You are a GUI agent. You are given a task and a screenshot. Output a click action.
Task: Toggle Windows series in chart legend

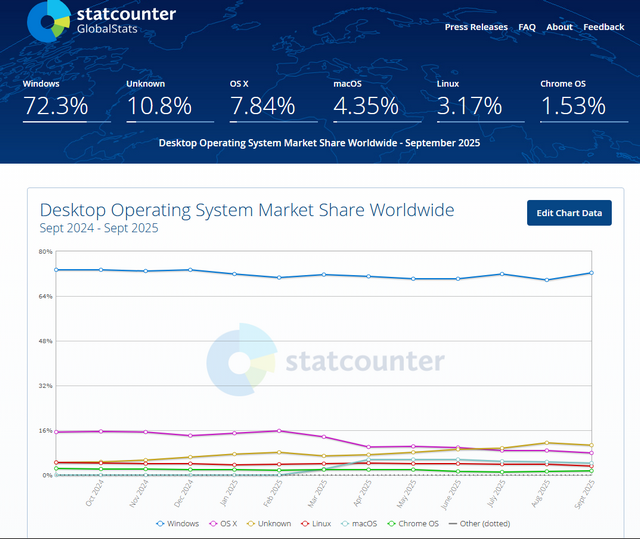(178, 523)
